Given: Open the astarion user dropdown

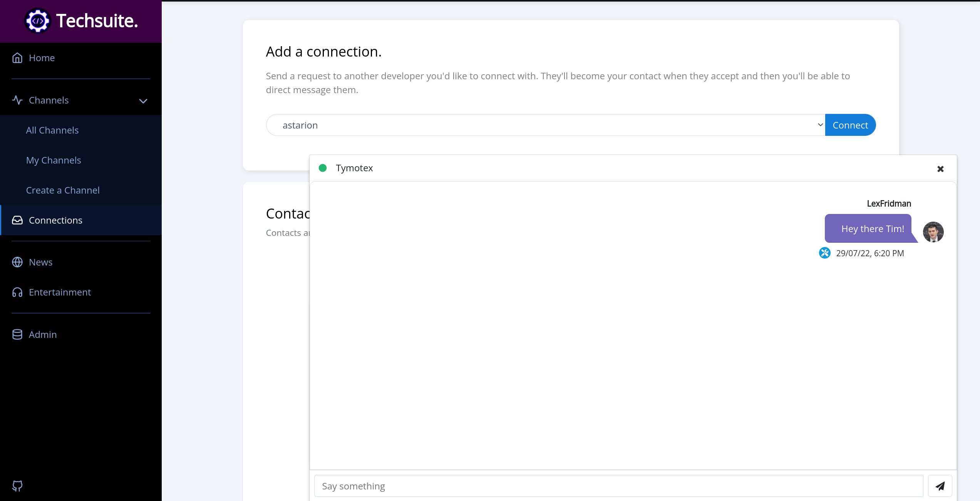Looking at the screenshot, I should (545, 125).
